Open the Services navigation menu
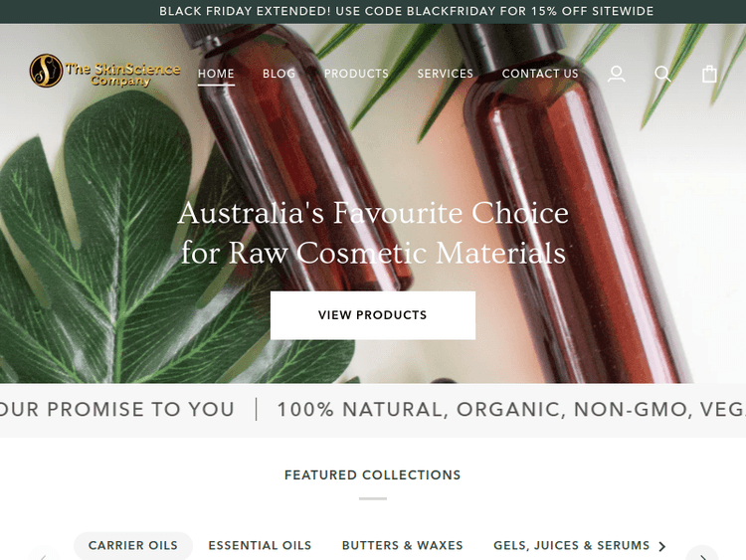Image resolution: width=746 pixels, height=560 pixels. click(446, 74)
